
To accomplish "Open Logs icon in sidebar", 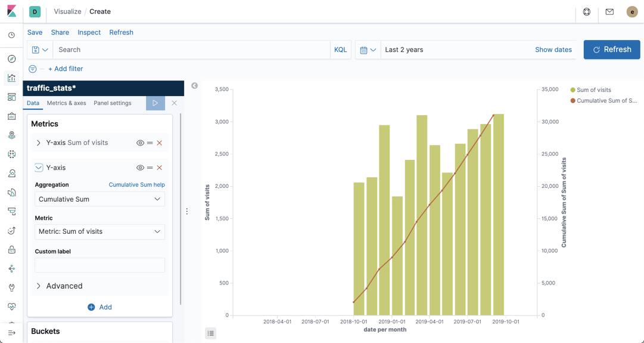I will [11, 193].
